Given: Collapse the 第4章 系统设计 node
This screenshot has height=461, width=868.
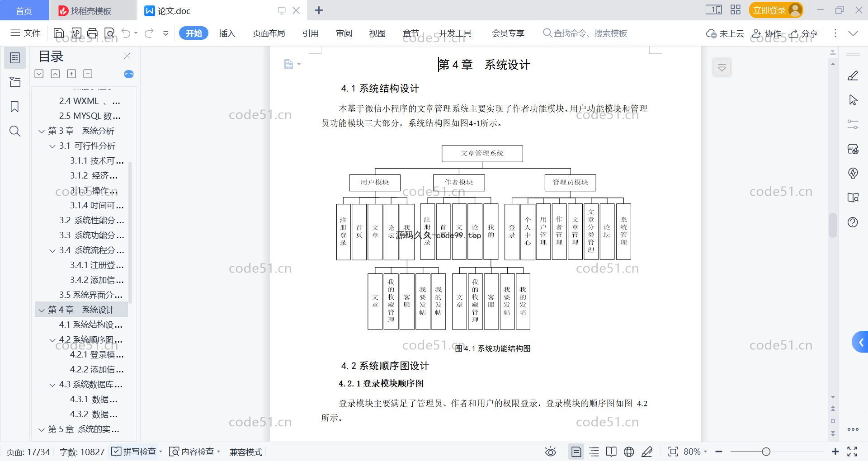Looking at the screenshot, I should point(42,310).
